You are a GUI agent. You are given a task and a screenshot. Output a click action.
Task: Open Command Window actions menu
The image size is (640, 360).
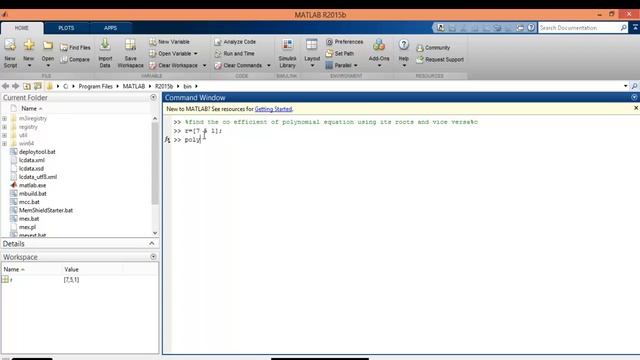click(x=634, y=97)
